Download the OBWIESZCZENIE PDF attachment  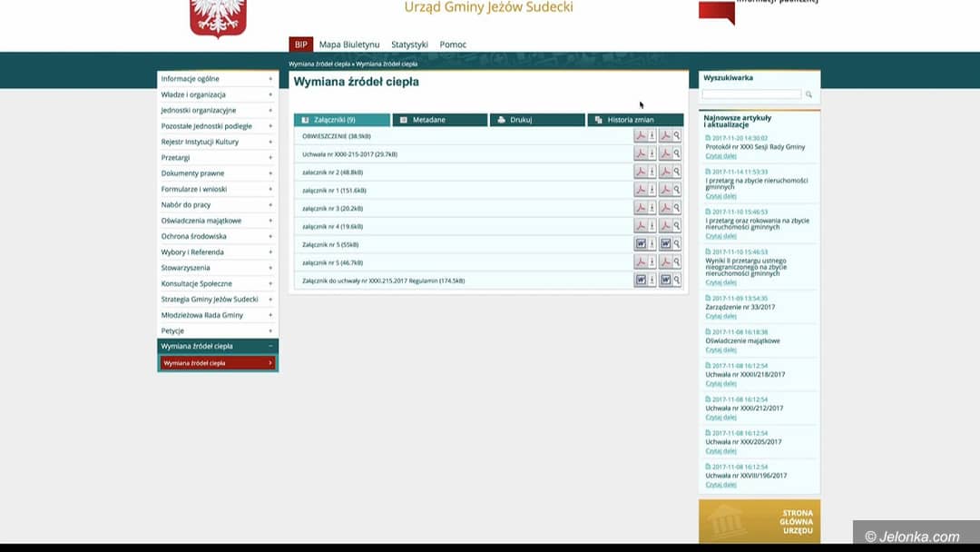click(645, 136)
